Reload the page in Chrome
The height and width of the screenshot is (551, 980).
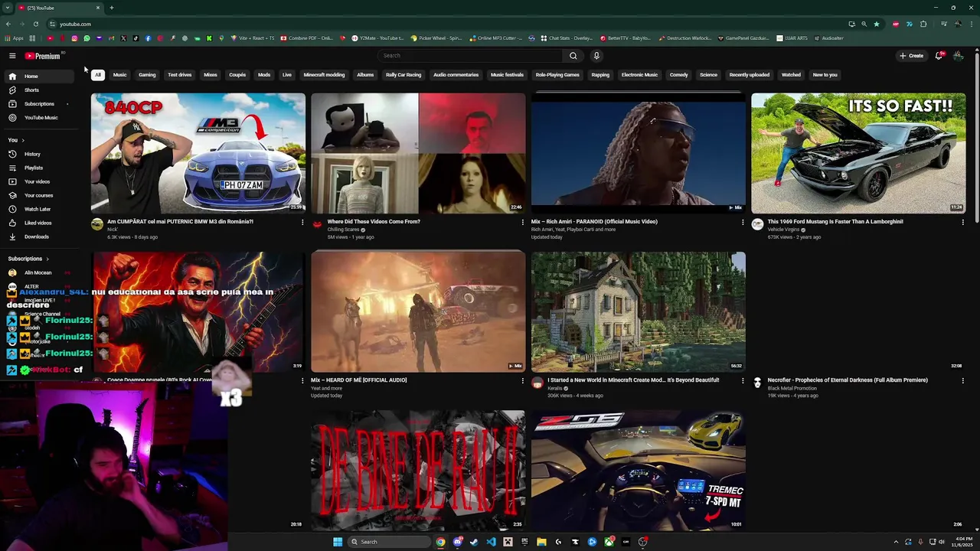pyautogui.click(x=35, y=24)
